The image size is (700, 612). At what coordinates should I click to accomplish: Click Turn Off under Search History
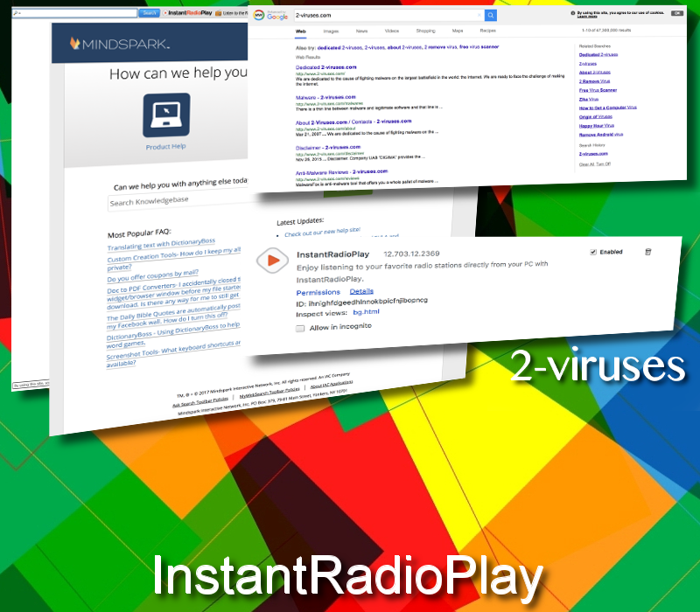(604, 164)
